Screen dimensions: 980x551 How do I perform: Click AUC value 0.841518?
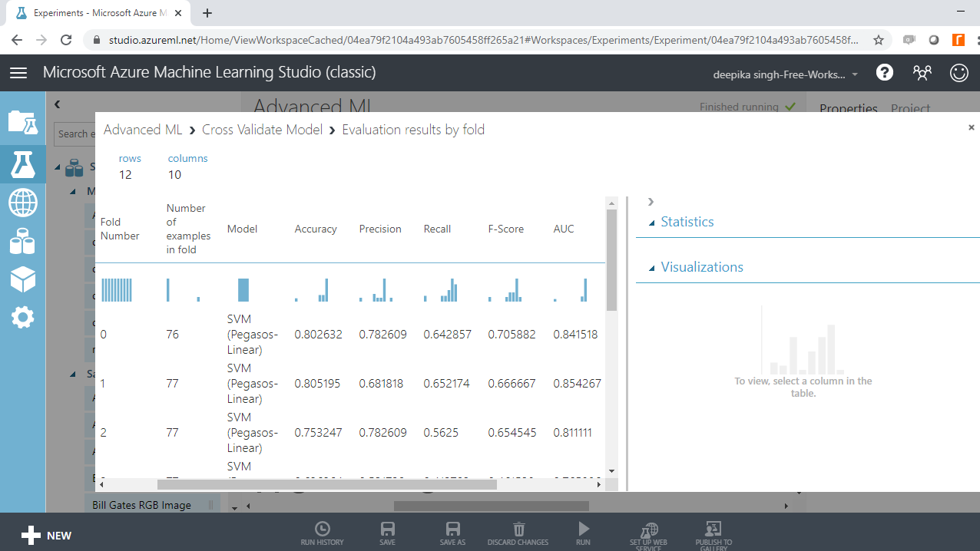pos(575,335)
